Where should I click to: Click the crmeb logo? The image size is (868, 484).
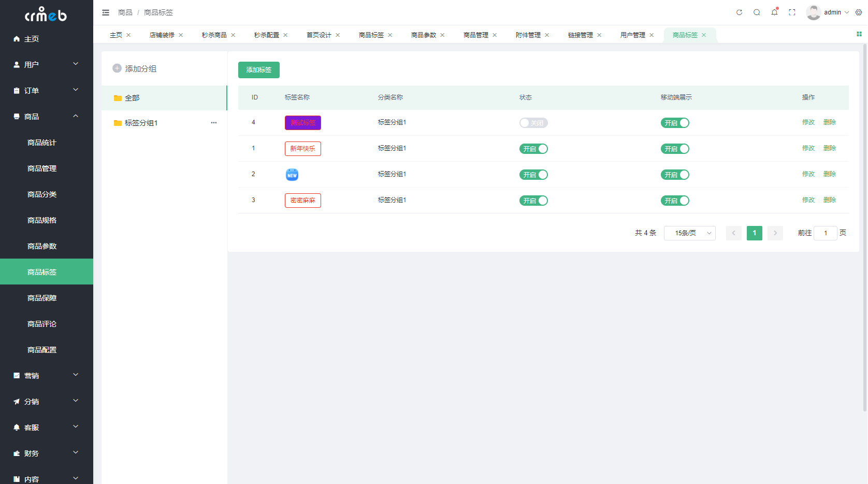pos(46,15)
